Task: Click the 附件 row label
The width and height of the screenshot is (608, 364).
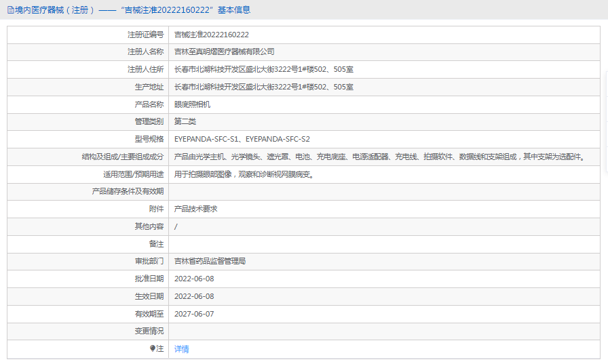Action: [156, 209]
